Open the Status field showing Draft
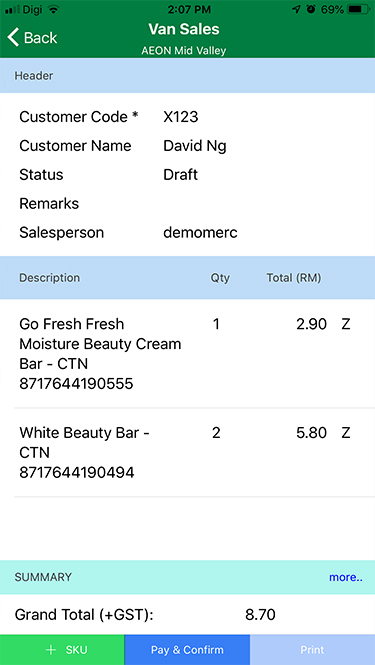This screenshot has height=665, width=375. [x=188, y=175]
